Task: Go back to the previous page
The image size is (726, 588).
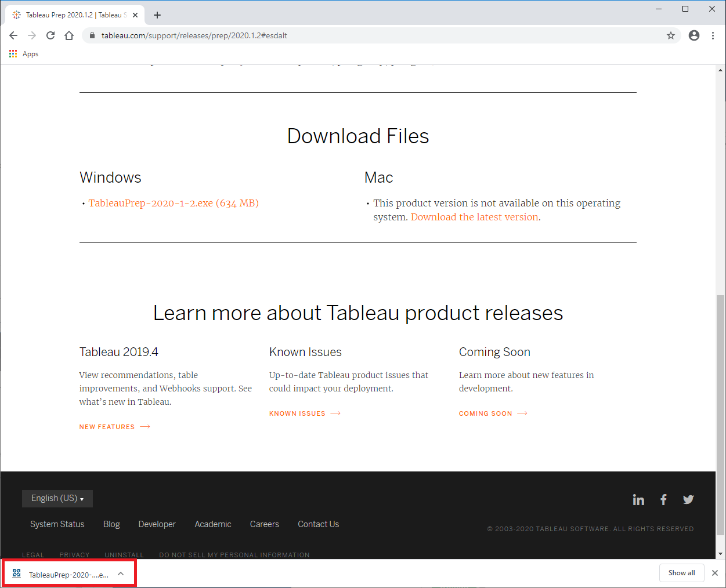Action: click(x=13, y=35)
